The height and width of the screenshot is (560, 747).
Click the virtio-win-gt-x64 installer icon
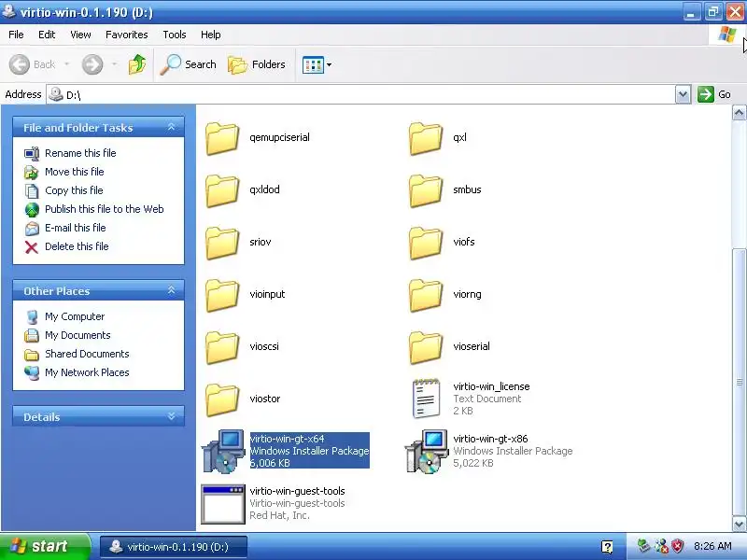tap(223, 452)
